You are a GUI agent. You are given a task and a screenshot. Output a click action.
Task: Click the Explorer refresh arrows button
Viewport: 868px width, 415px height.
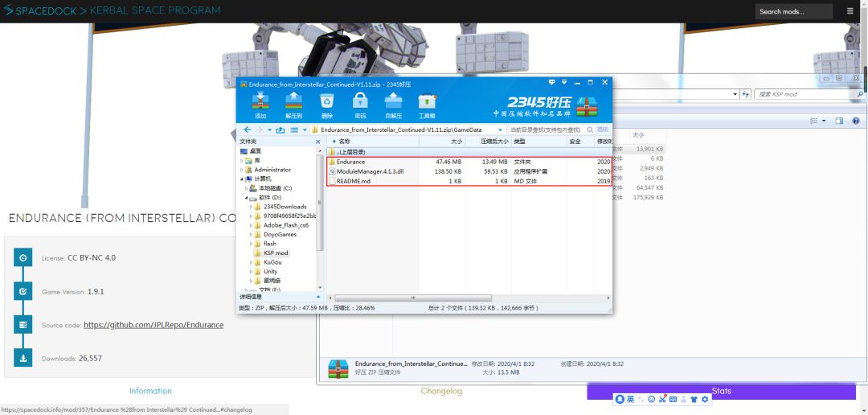746,94
